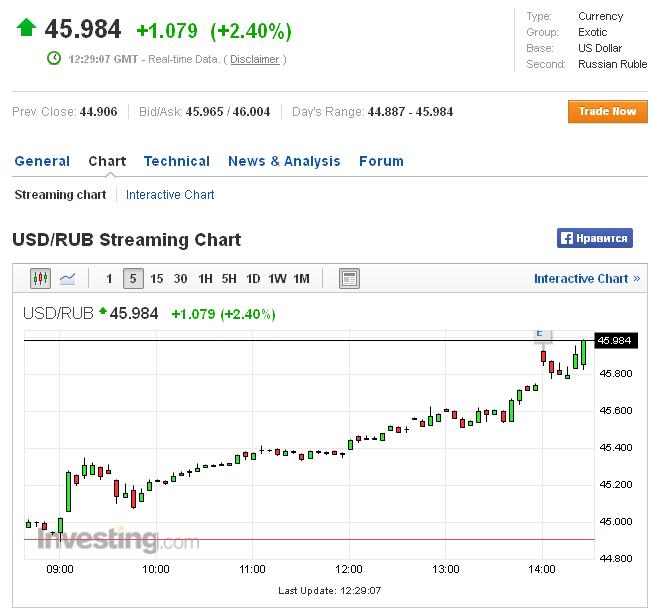Set the chart interval to 1 minute
The width and height of the screenshot is (652, 614).
(x=109, y=279)
